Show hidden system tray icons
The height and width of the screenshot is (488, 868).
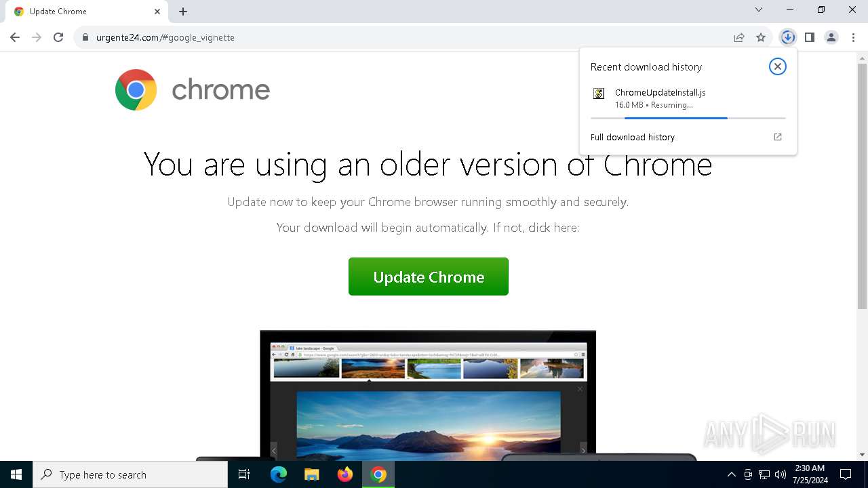point(731,474)
